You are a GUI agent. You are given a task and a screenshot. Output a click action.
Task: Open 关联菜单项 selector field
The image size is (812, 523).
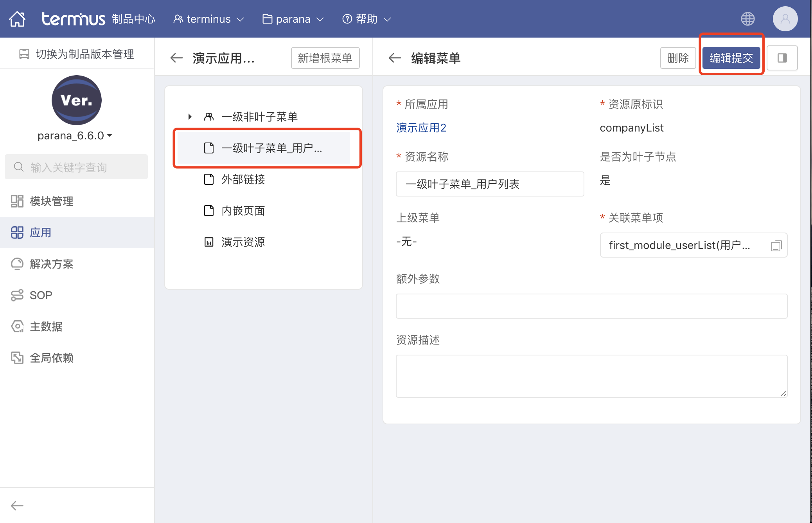coord(693,245)
